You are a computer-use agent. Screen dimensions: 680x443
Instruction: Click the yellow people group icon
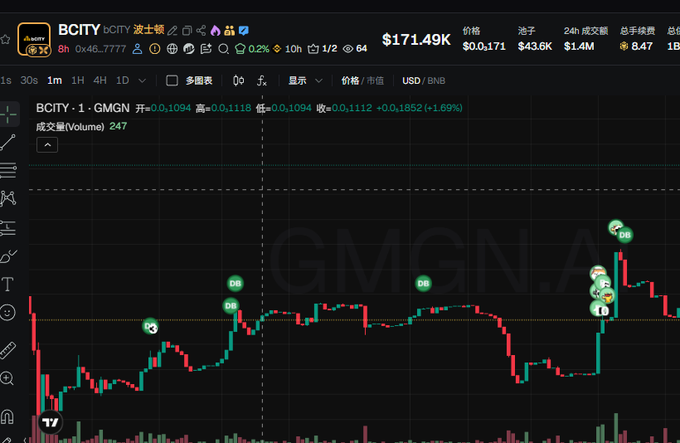click(229, 30)
